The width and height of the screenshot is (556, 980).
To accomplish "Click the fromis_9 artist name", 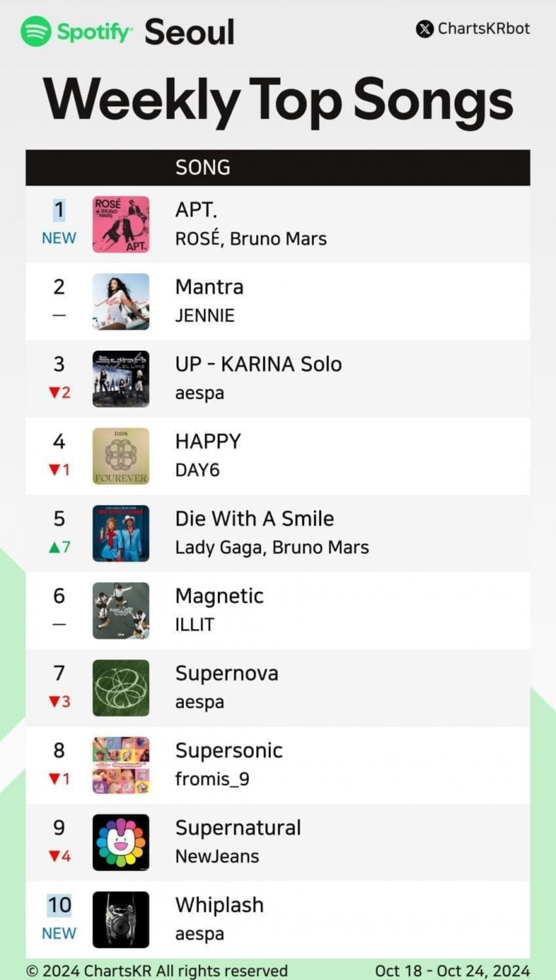I will tap(212, 779).
